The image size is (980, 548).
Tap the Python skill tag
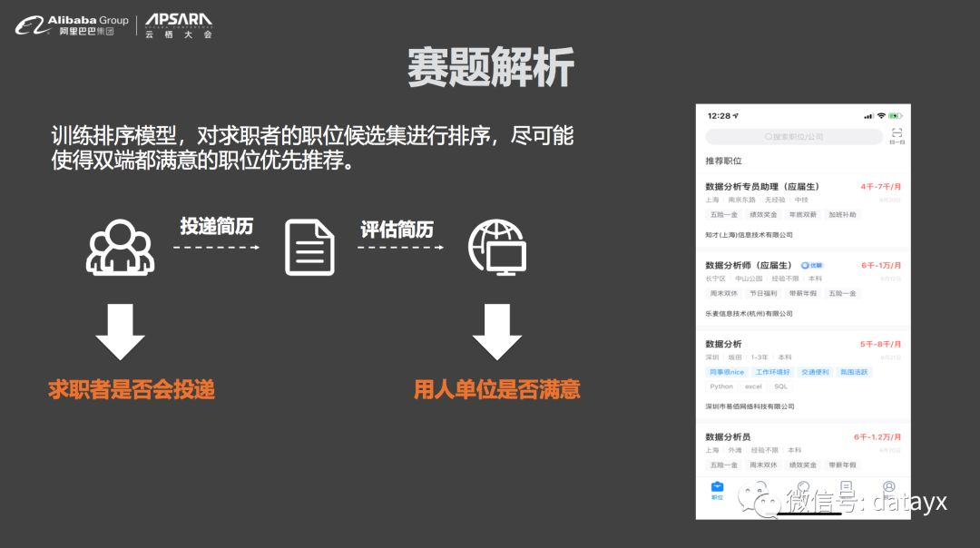point(721,387)
